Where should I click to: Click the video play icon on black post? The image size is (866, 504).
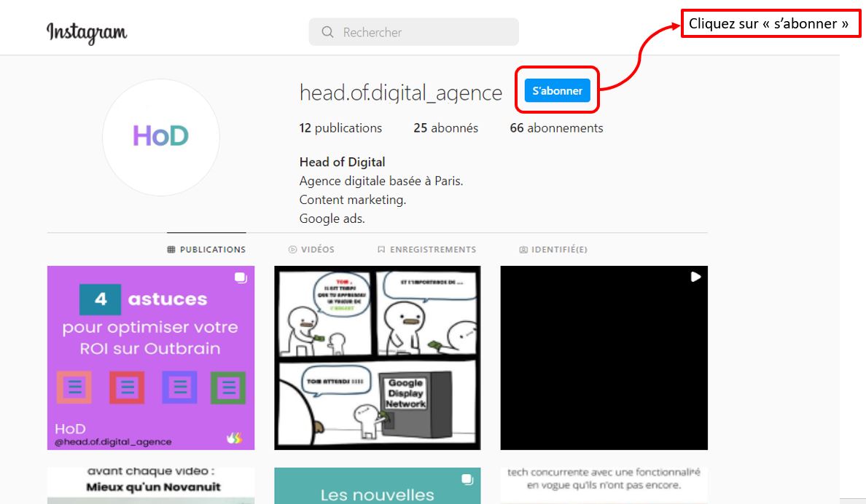point(695,277)
